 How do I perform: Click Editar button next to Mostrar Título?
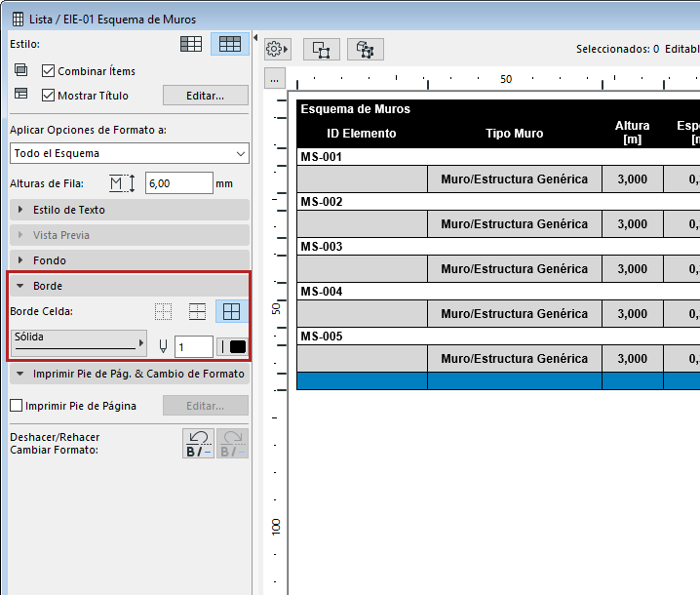(206, 96)
